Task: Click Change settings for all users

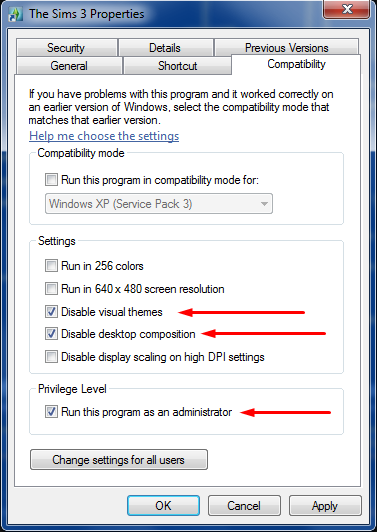Action: coord(119,460)
